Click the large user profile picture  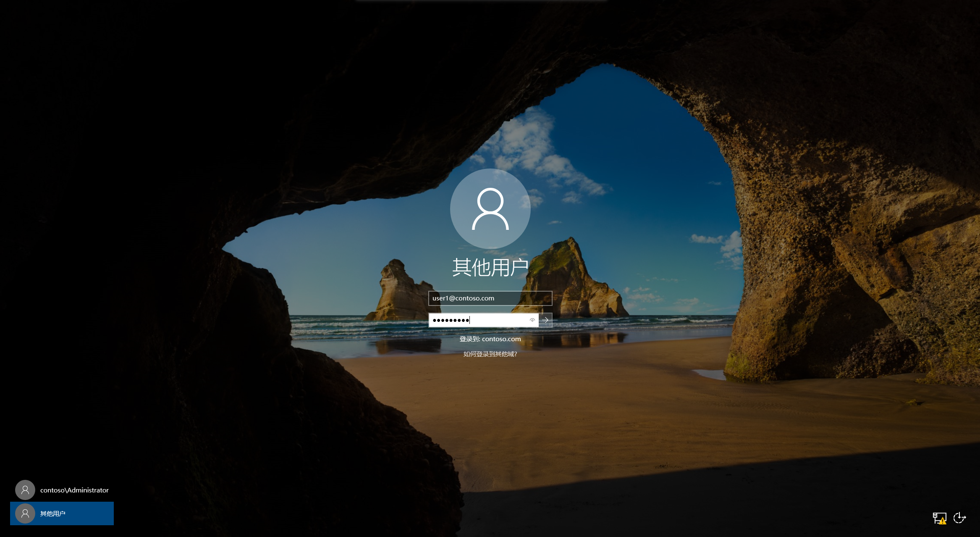coord(490,209)
